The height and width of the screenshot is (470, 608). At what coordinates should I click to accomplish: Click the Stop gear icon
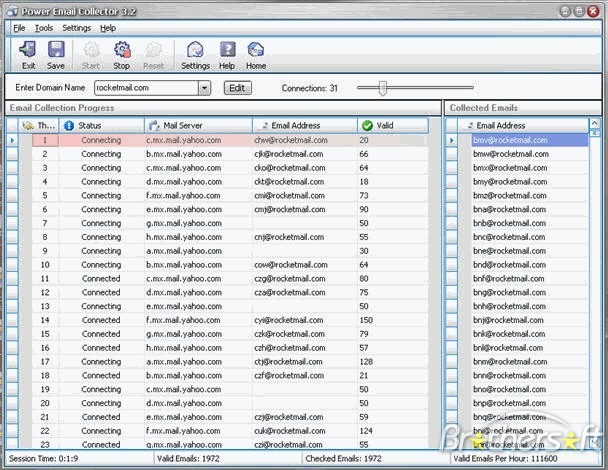point(122,50)
